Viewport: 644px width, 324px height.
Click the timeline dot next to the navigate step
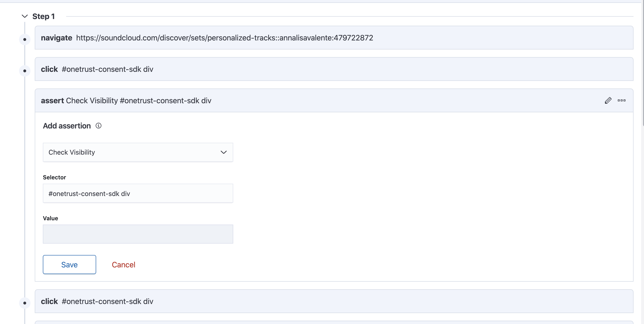click(x=25, y=39)
